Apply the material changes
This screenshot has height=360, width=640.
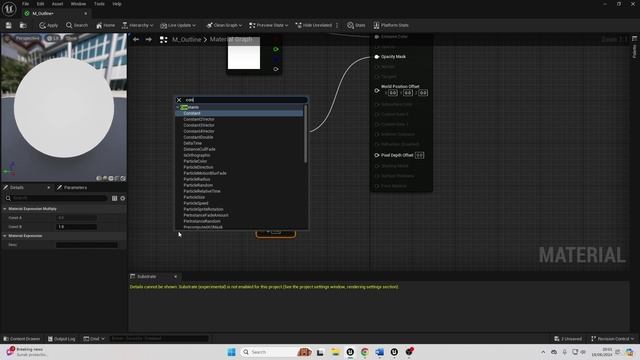[49, 25]
